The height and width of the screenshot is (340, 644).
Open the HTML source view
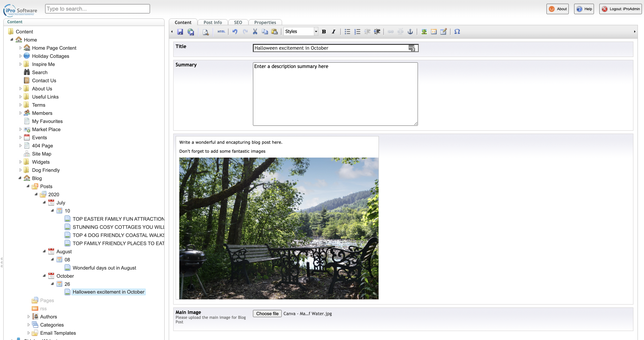click(x=221, y=32)
